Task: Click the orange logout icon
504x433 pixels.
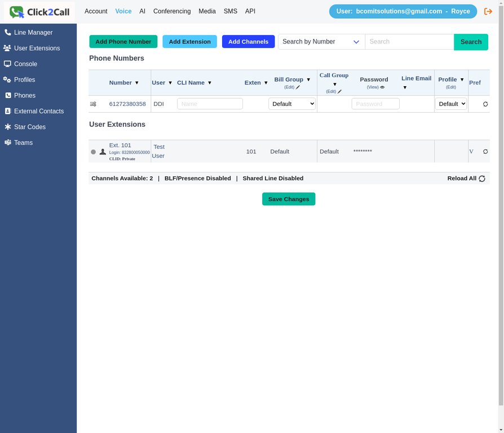Action: click(488, 11)
